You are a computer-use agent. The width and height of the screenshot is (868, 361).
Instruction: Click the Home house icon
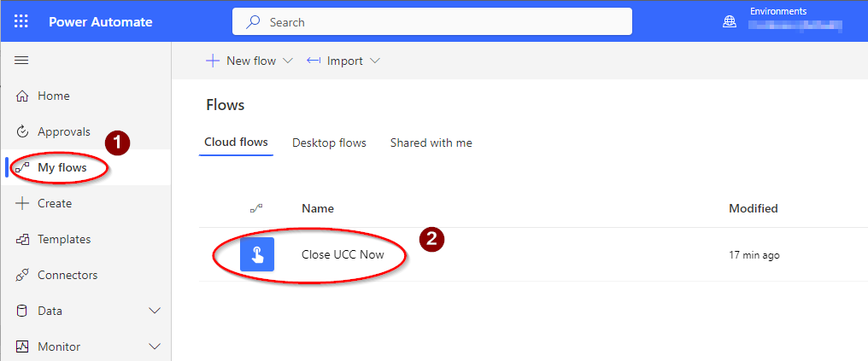(22, 96)
